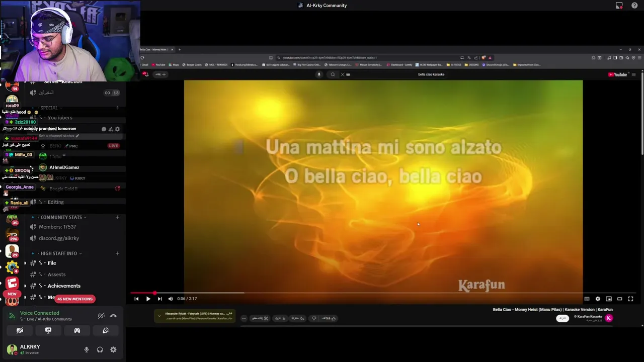
Task: Create a clip of the video
Action: pyautogui.click(x=261, y=318)
